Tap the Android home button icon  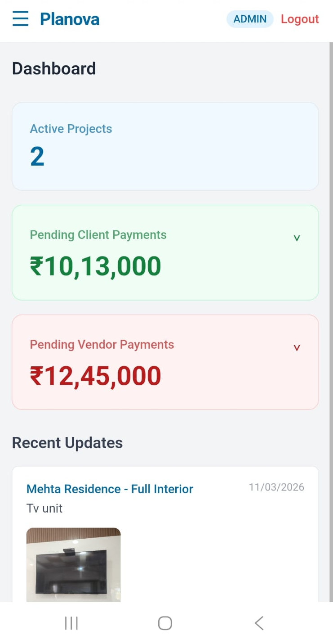click(x=165, y=623)
